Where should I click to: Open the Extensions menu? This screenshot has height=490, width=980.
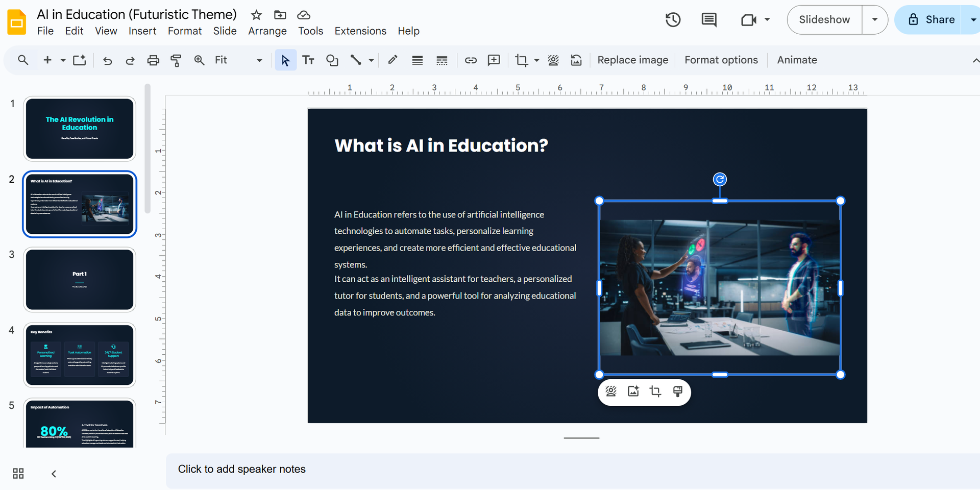point(360,31)
